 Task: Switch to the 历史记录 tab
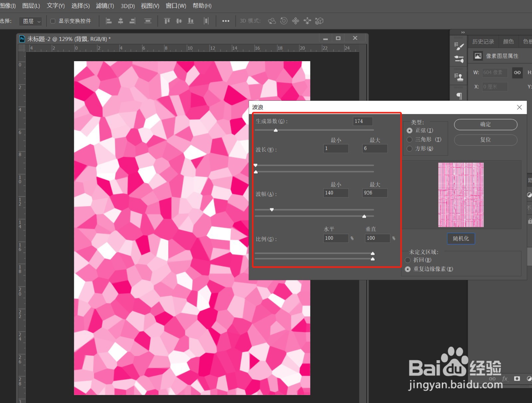(483, 42)
